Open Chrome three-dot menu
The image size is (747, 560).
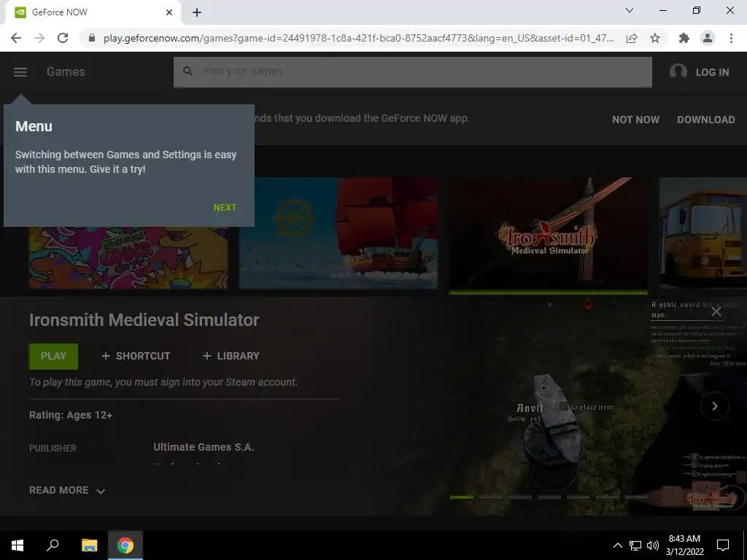tap(731, 38)
